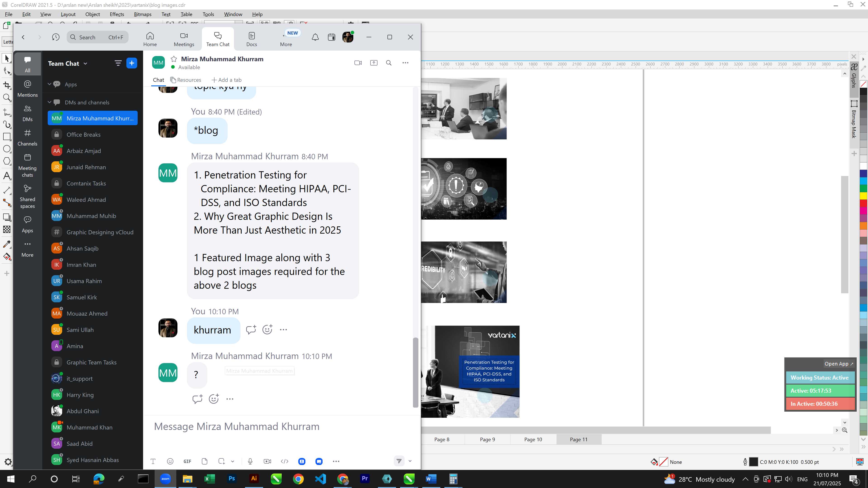
Task: Open Comtanix Tasks channel
Action: pyautogui.click(x=93, y=183)
